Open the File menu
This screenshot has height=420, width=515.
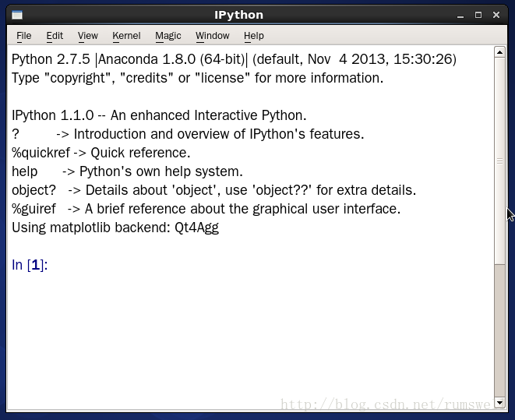[24, 36]
